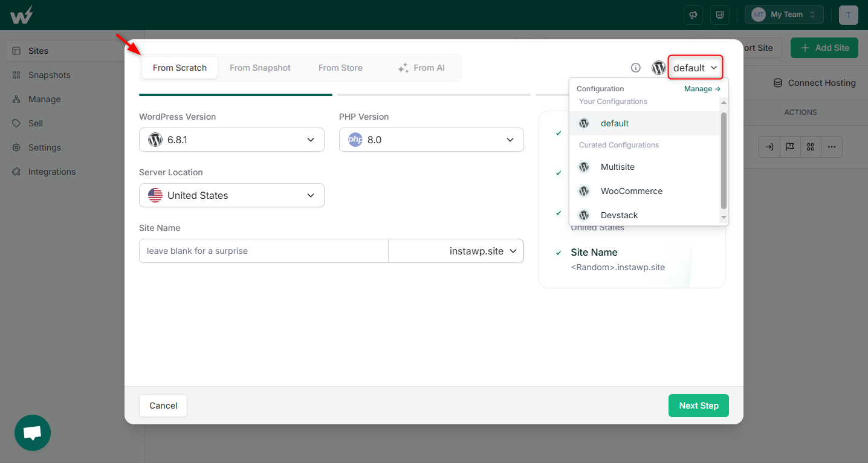The image size is (868, 463).
Task: Open the three-dot more actions menu
Action: [x=832, y=147]
